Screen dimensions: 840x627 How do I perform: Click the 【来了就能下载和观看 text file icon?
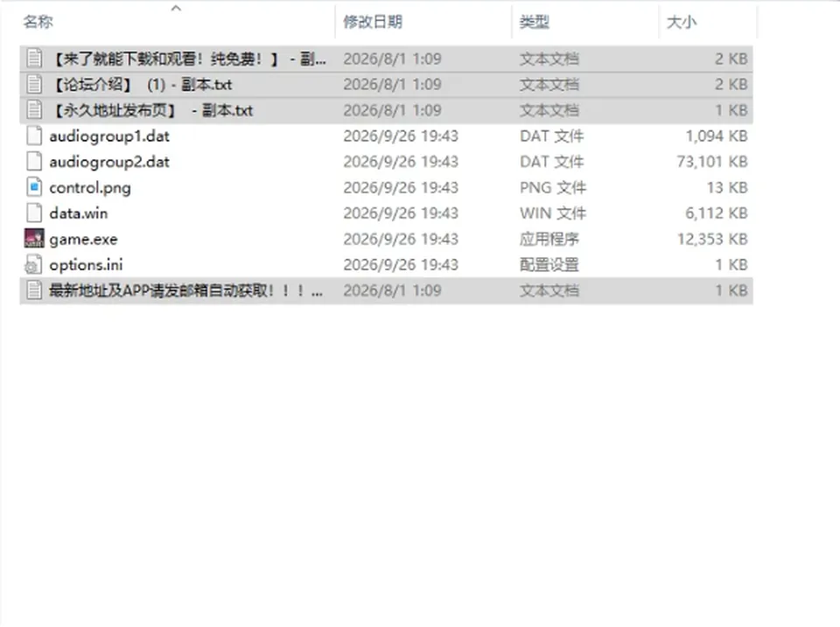coord(34,59)
